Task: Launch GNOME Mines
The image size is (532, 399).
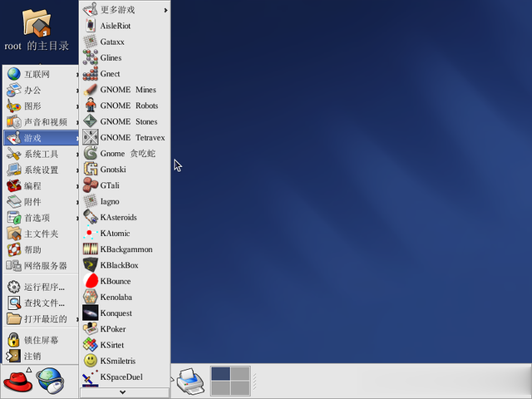Action: point(125,90)
